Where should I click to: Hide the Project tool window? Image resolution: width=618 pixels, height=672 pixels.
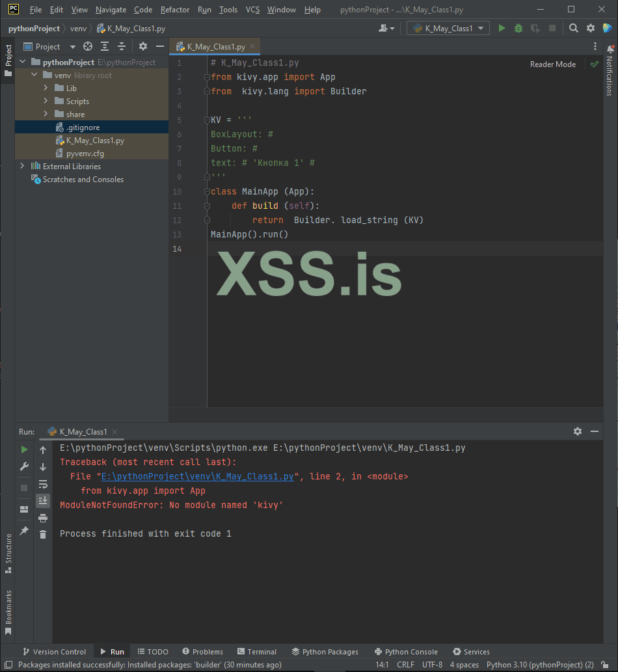coord(160,46)
